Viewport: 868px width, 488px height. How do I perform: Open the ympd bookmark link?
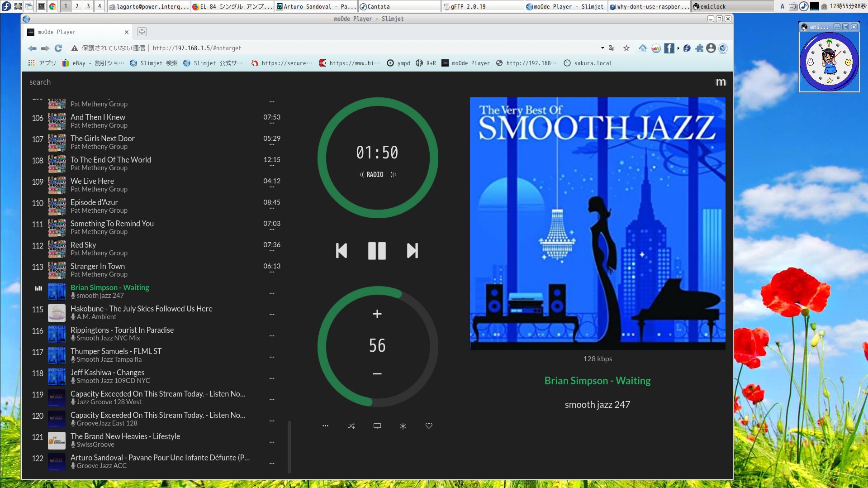[x=399, y=63]
